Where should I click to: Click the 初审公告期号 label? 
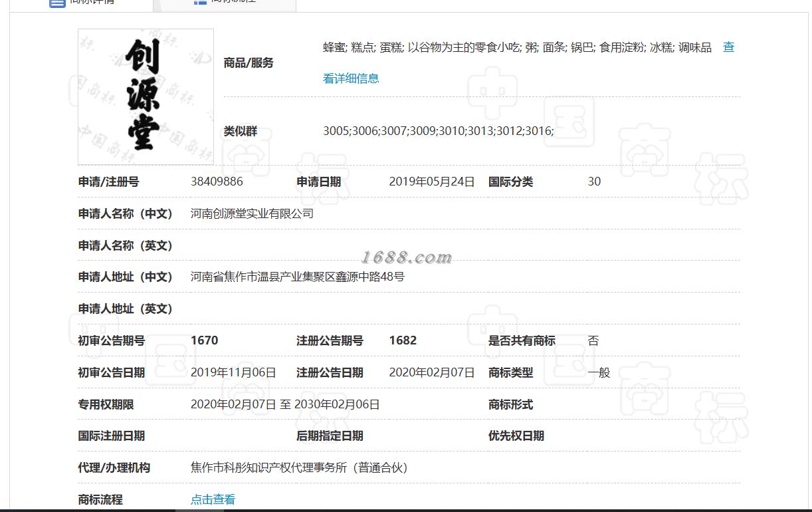[112, 340]
